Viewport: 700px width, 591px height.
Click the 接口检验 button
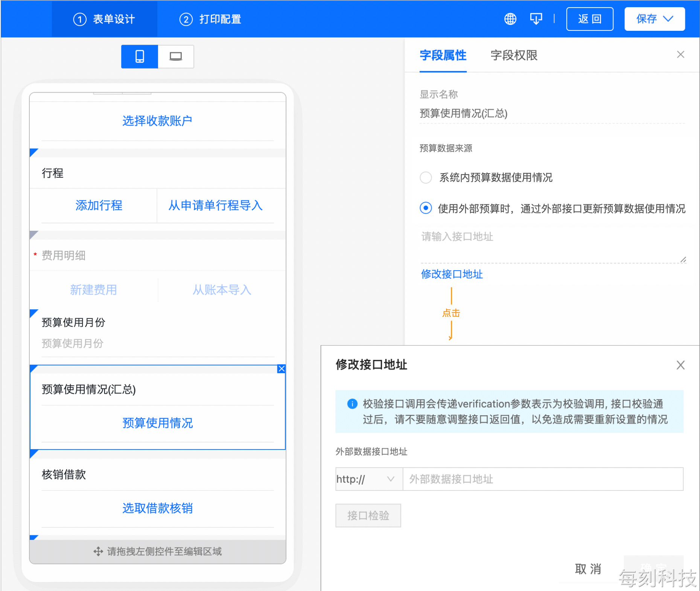[x=368, y=515]
